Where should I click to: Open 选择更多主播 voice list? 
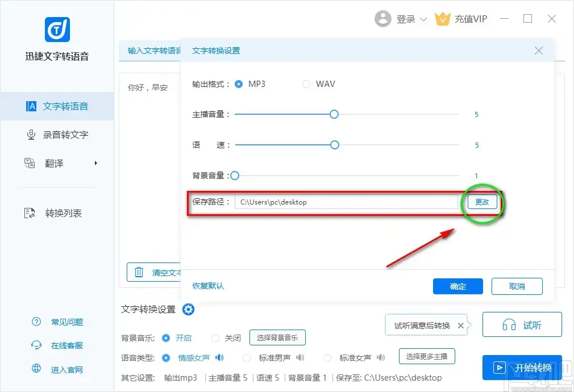[427, 357]
